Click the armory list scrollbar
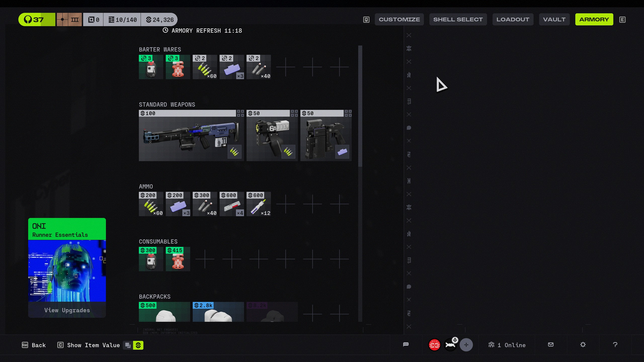This screenshot has width=644, height=362. 360,106
